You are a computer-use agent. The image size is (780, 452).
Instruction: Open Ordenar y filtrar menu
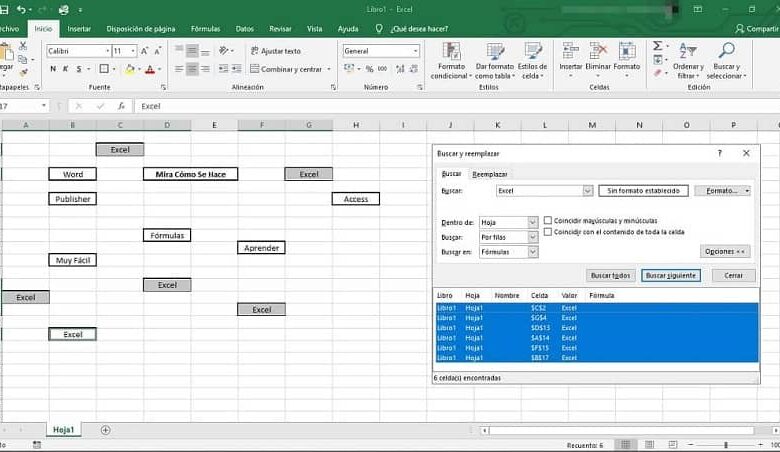pos(688,61)
